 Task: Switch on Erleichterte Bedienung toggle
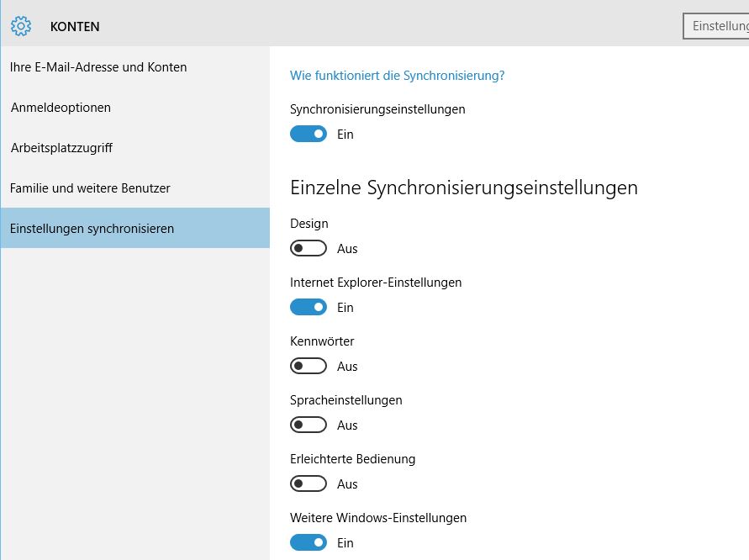pos(309,484)
